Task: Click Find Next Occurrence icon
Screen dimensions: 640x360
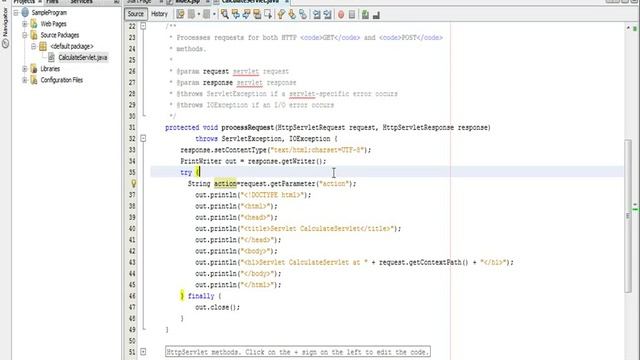Action: click(x=247, y=14)
